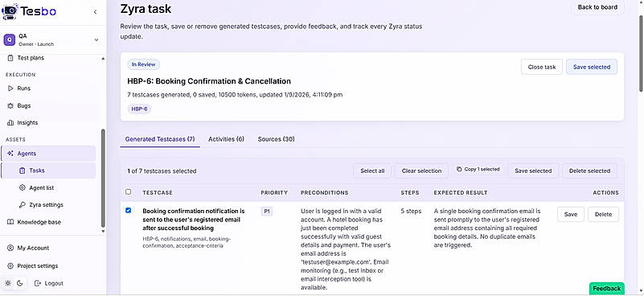
Task: Toggle the select-all header checkbox
Action: point(128,192)
